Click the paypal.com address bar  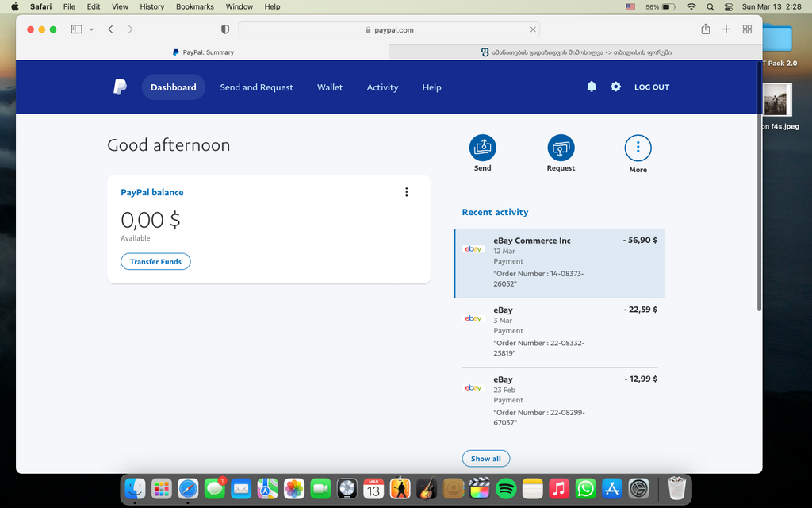pyautogui.click(x=389, y=29)
